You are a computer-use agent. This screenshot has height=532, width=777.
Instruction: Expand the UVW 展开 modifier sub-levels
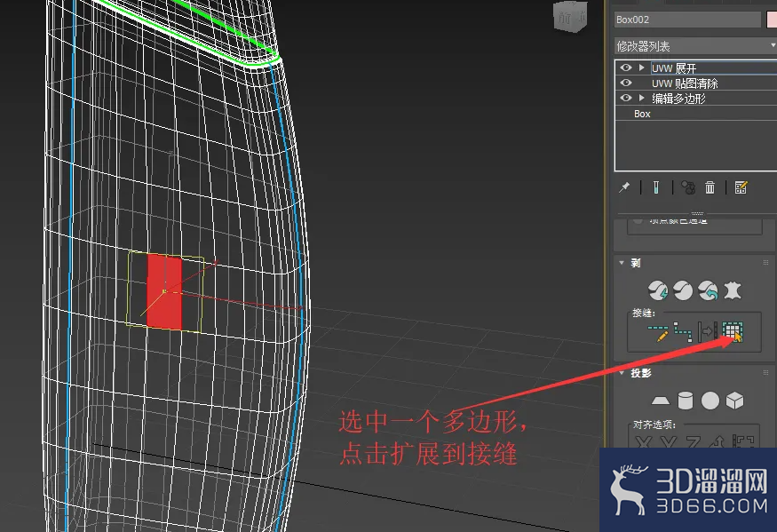coord(642,67)
